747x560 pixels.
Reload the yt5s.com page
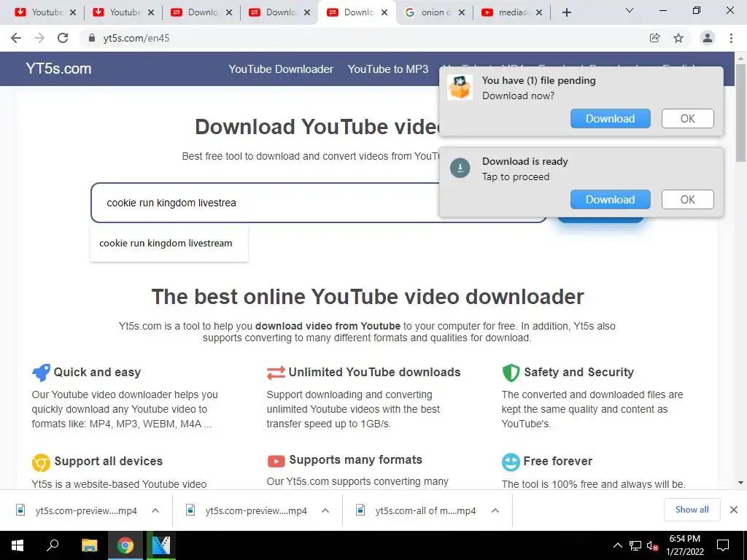(63, 38)
